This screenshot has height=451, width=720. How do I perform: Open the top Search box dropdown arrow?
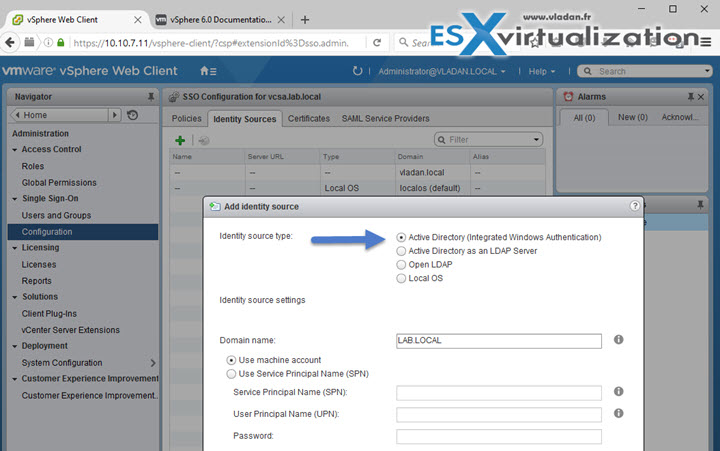[707, 71]
